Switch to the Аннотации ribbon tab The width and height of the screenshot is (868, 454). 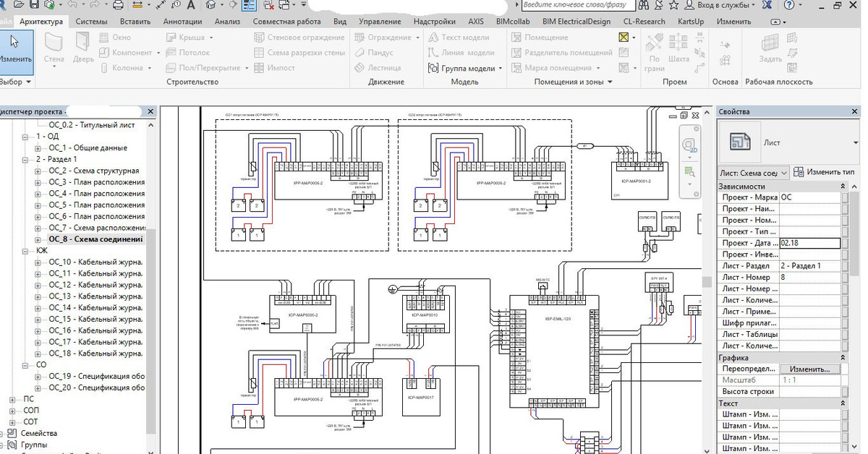182,22
